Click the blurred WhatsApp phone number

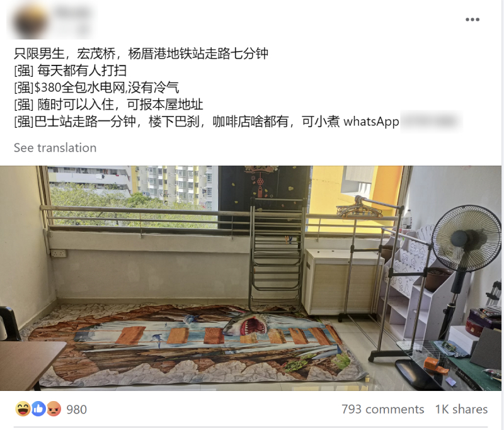click(431, 122)
